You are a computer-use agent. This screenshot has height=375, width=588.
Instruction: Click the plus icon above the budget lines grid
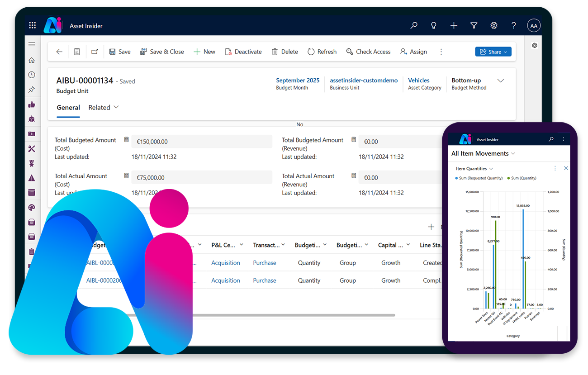coord(431,227)
